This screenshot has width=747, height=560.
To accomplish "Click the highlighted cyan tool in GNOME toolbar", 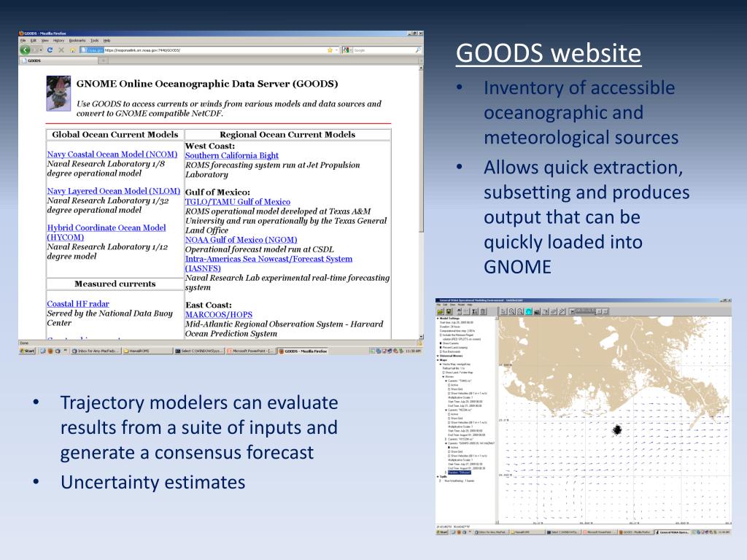I will [x=528, y=311].
